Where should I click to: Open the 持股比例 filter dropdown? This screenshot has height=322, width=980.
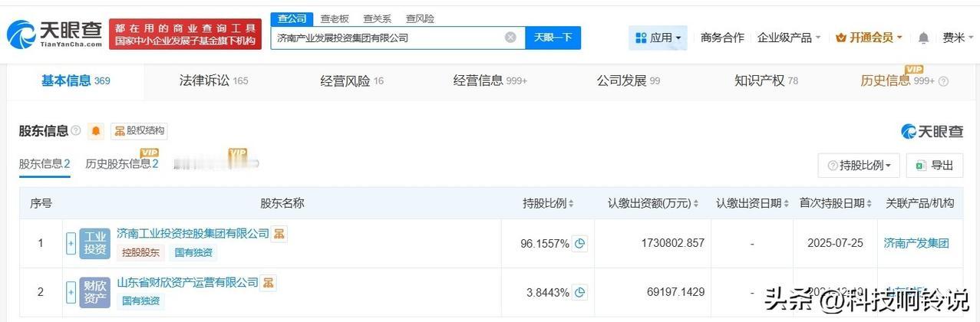click(859, 165)
